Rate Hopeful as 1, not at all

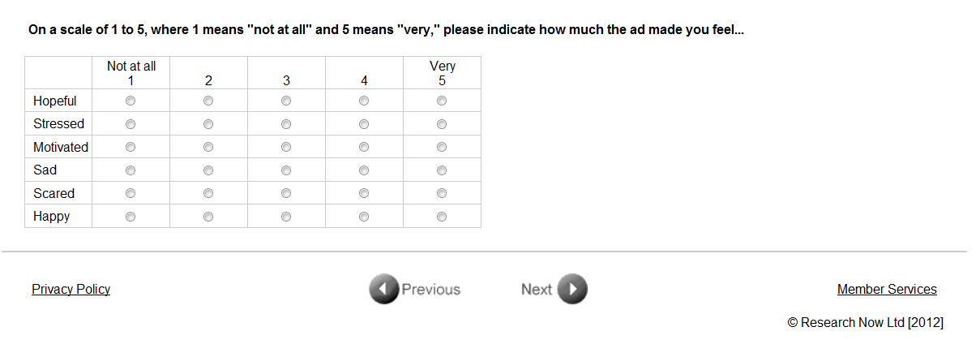tap(131, 101)
